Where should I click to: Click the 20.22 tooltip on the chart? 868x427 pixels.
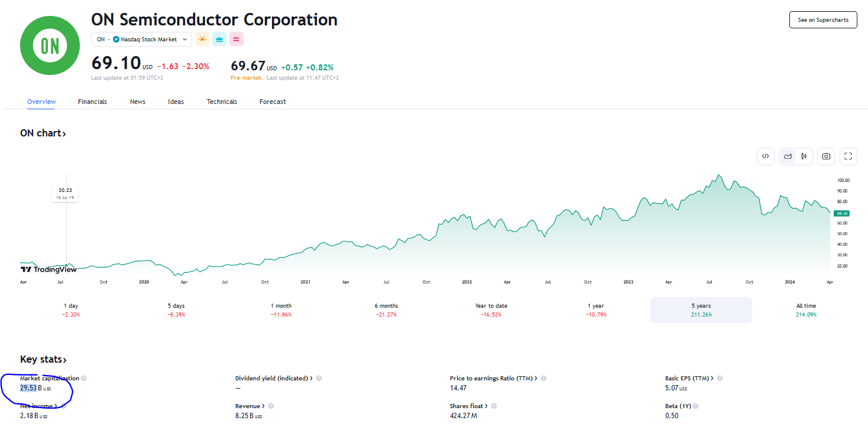(65, 193)
